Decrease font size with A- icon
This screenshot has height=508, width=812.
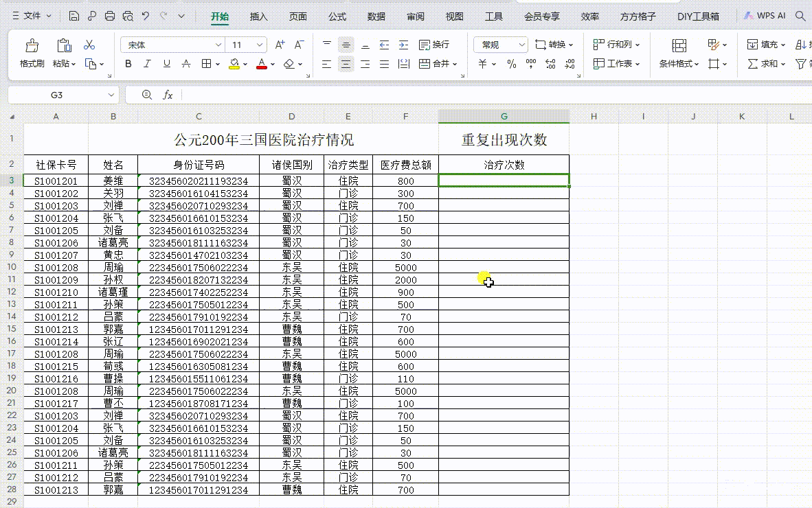tap(300, 45)
